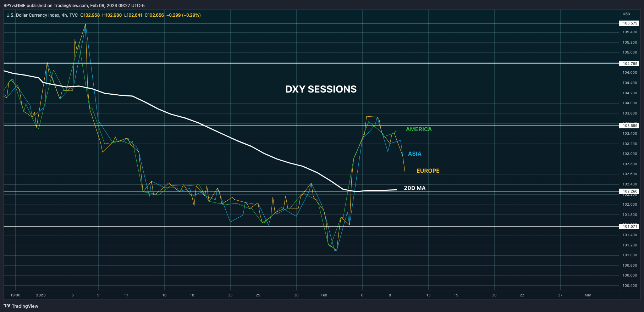The width and height of the screenshot is (644, 312).
Task: Click the USD currency label on price axis
Action: point(626,14)
